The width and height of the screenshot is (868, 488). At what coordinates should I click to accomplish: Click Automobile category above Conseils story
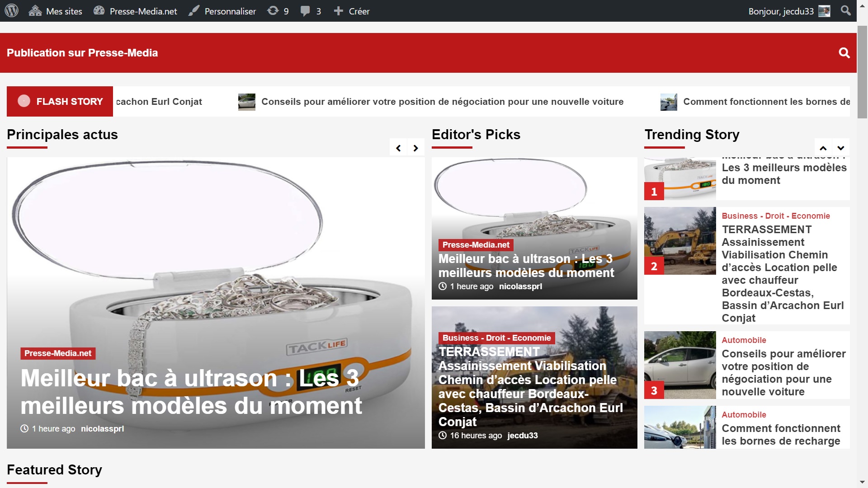(744, 340)
